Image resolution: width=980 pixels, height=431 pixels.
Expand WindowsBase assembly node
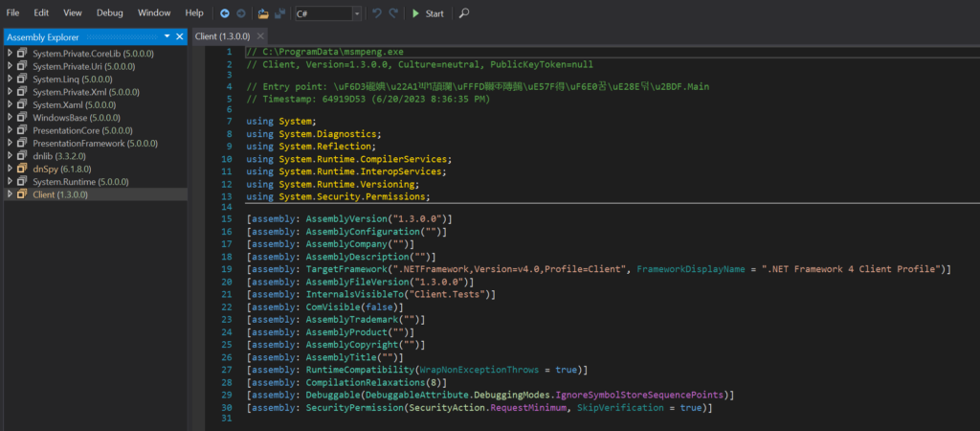coord(10,118)
